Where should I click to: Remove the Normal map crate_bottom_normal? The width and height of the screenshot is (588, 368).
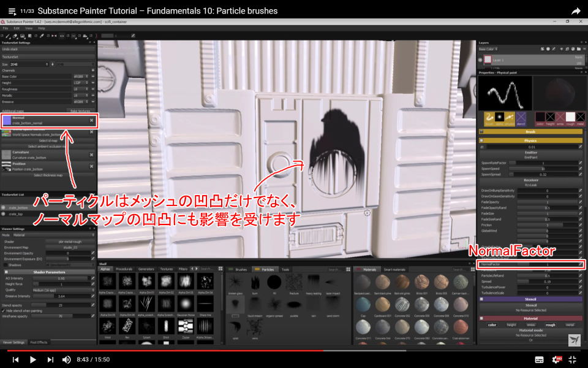pos(91,121)
